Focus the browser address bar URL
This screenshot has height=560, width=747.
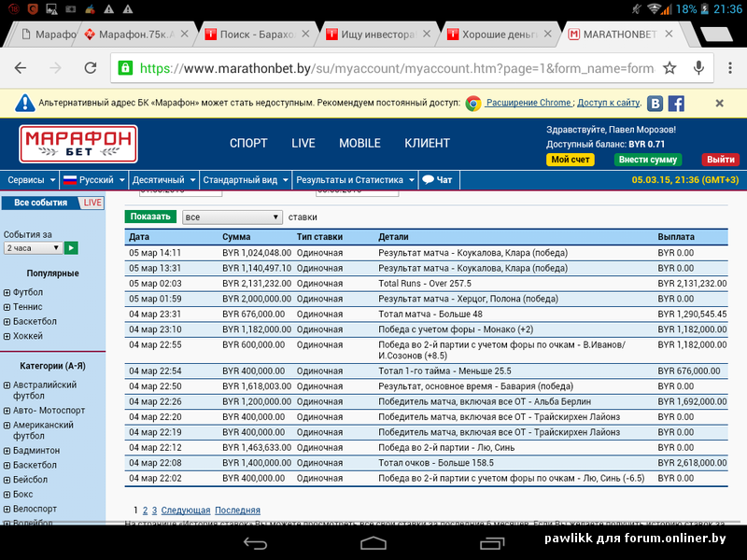click(x=396, y=68)
